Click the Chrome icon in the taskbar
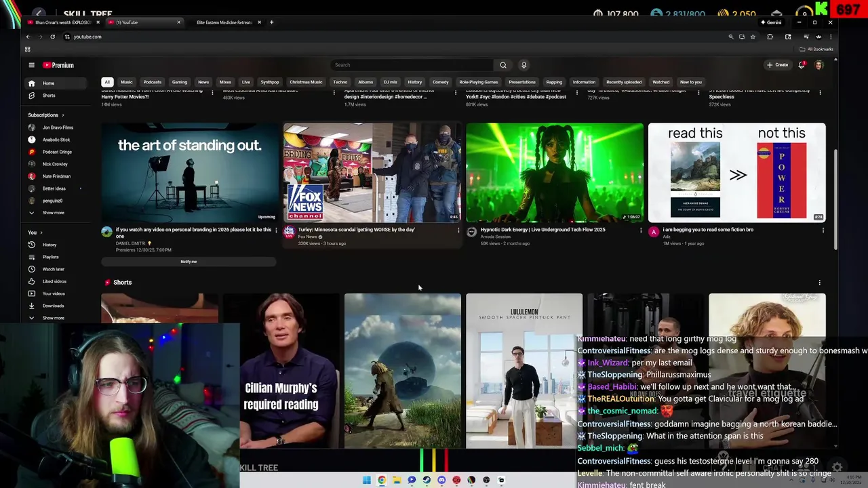 [382, 480]
